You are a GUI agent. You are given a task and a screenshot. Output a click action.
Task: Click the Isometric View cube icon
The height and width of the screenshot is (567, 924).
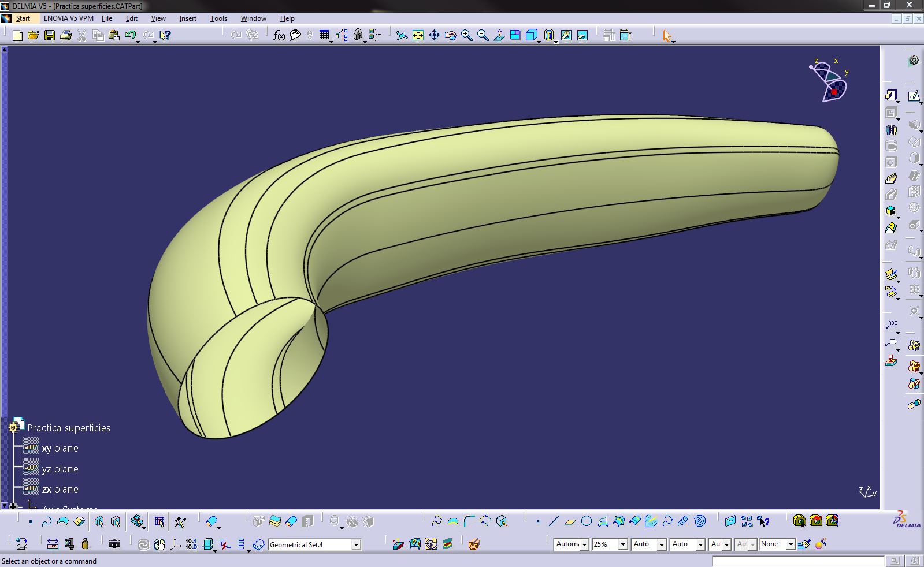tap(531, 36)
